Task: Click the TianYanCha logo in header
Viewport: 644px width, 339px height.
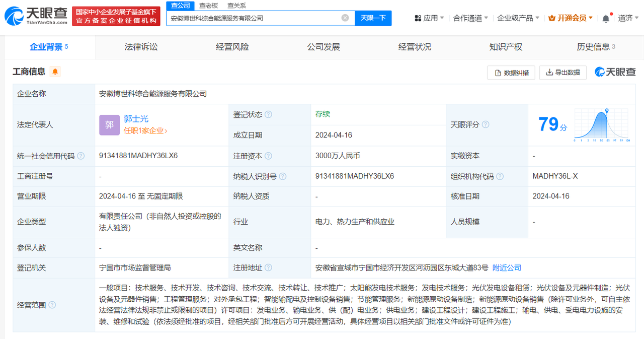Action: (x=36, y=16)
